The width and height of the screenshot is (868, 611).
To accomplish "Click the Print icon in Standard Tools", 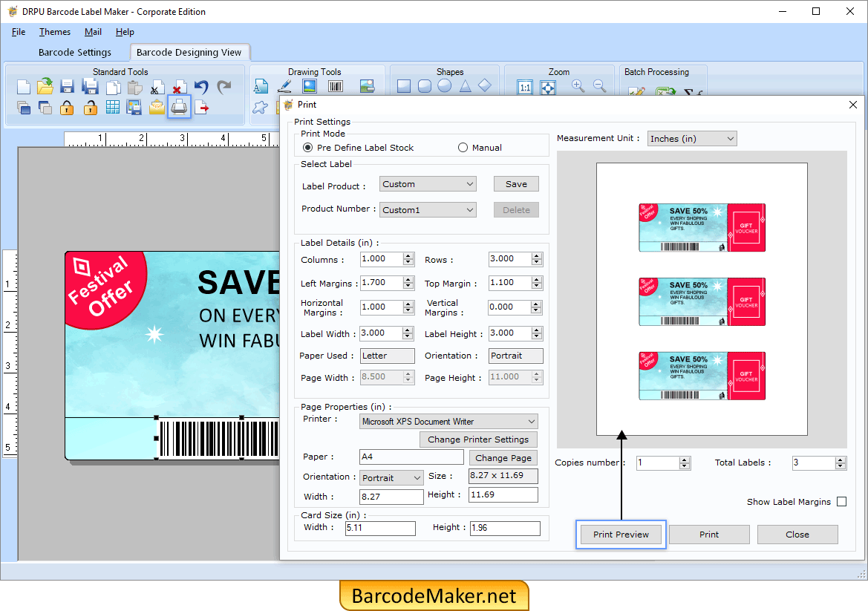I will [179, 107].
